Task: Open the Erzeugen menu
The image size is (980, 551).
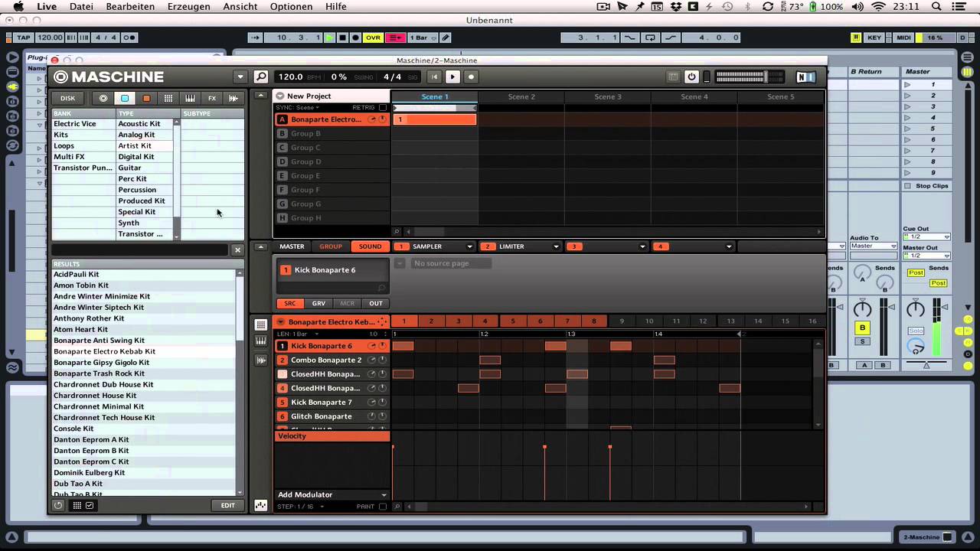Action: pyautogui.click(x=188, y=6)
